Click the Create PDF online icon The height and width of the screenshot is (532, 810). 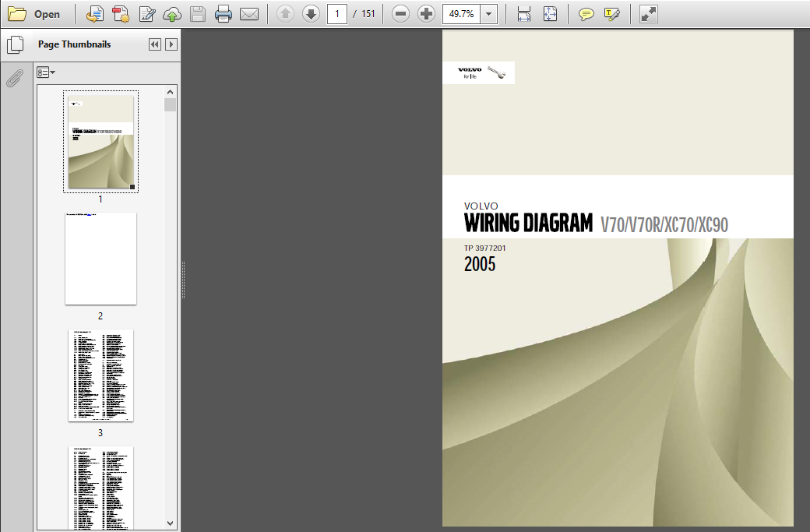[94, 14]
